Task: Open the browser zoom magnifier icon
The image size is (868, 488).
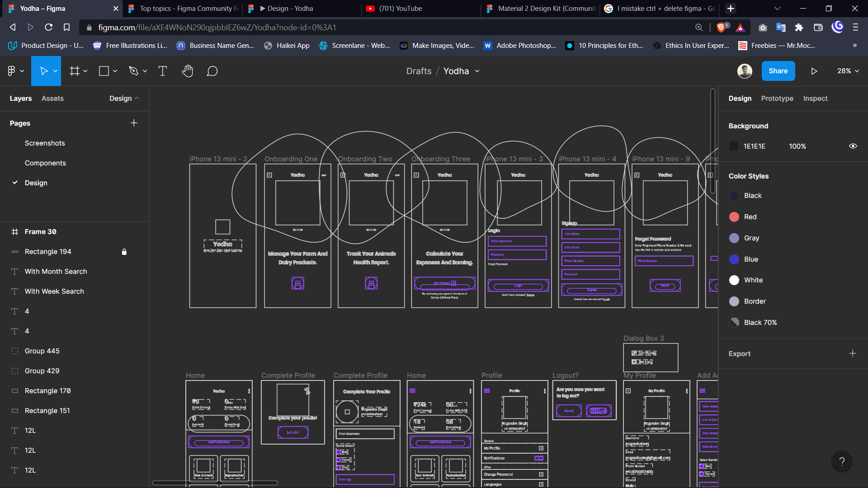Action: 699,28
